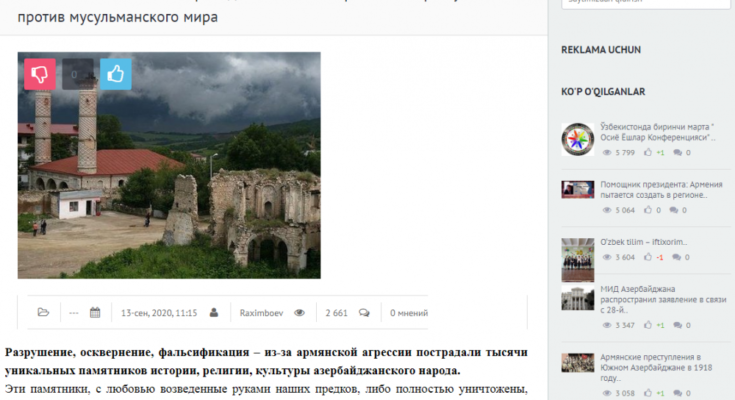The height and width of the screenshot is (400, 735).
Task: Click the rating counter between like and dislike
Action: 78,73
